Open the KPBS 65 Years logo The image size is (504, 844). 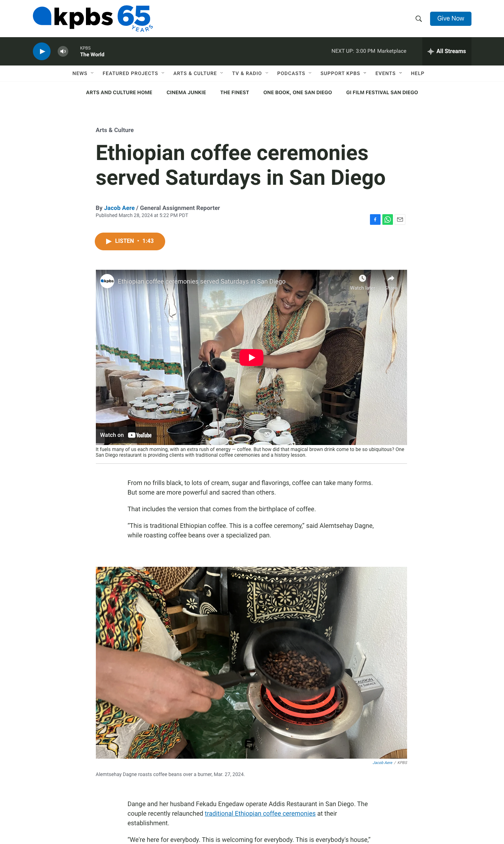tap(93, 18)
